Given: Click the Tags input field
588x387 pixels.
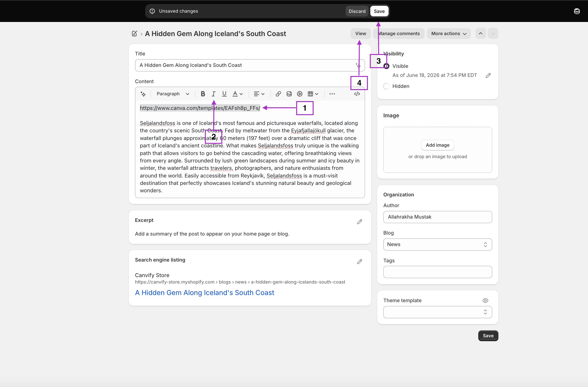Looking at the screenshot, I should pos(438,272).
